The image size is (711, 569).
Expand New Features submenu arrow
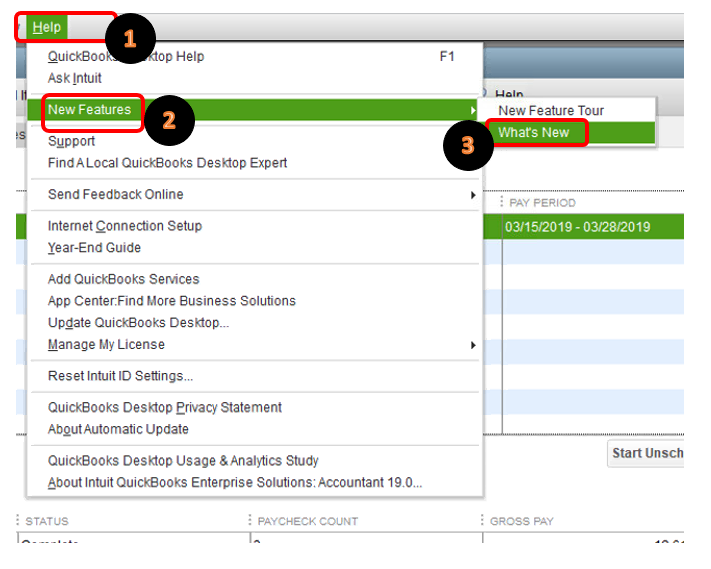[x=473, y=110]
